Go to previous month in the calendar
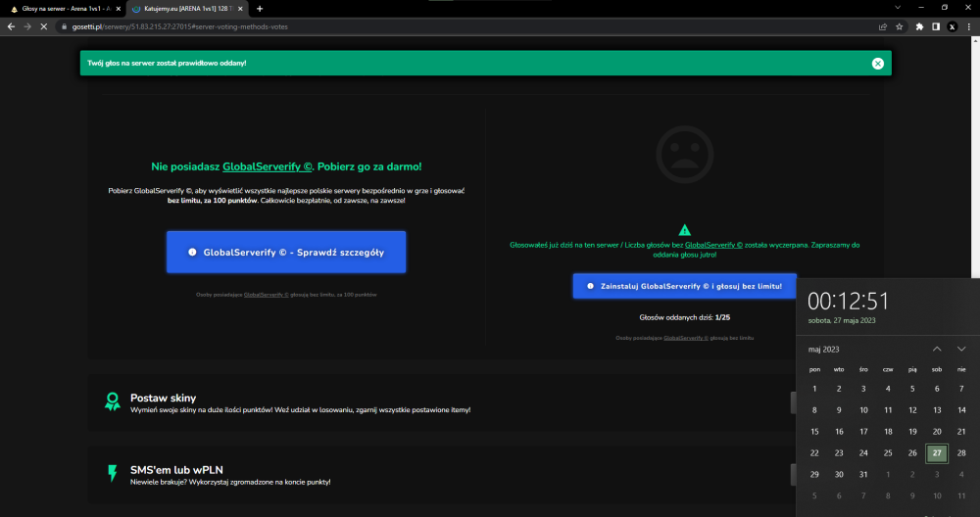This screenshot has width=980, height=517. (937, 349)
